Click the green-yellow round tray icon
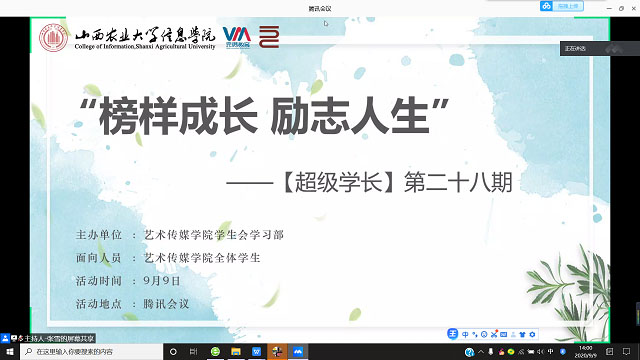The image size is (640, 360). 511,352
